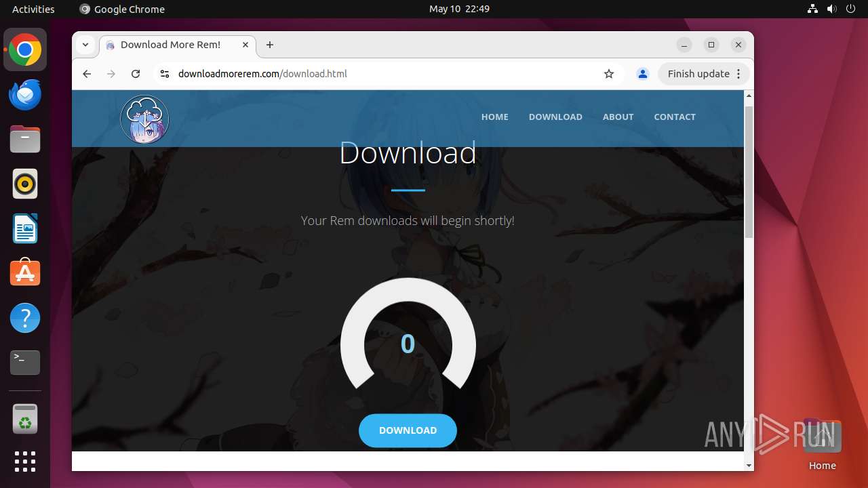Click the blue DOWNLOAD button

coord(408,430)
